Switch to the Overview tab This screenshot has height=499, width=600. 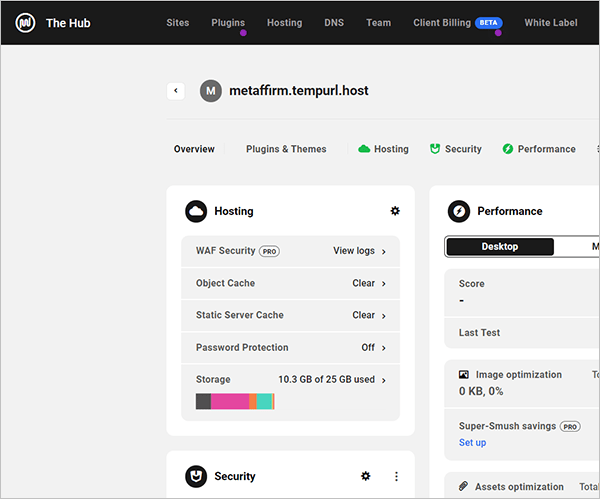point(194,149)
